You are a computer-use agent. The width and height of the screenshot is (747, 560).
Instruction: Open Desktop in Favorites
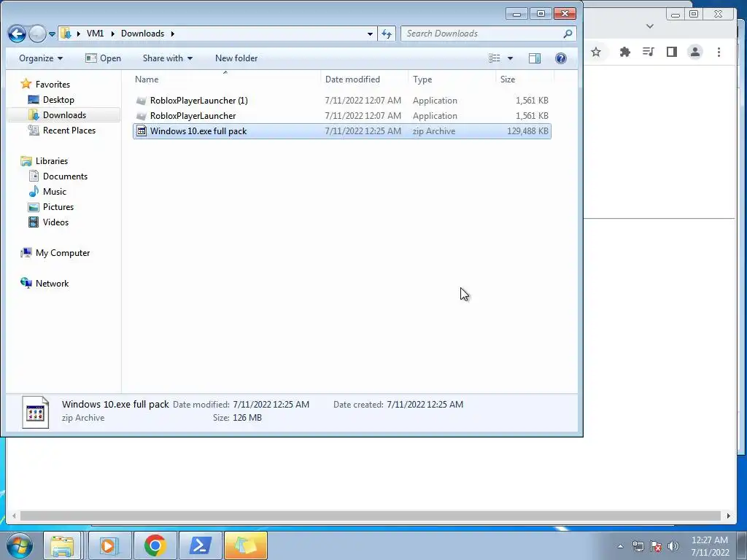(58, 99)
